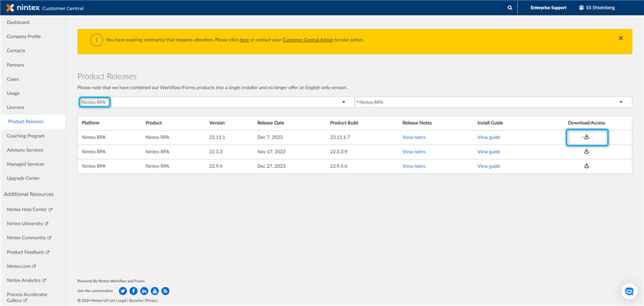Open the Facebook social icon in footer

click(133, 291)
